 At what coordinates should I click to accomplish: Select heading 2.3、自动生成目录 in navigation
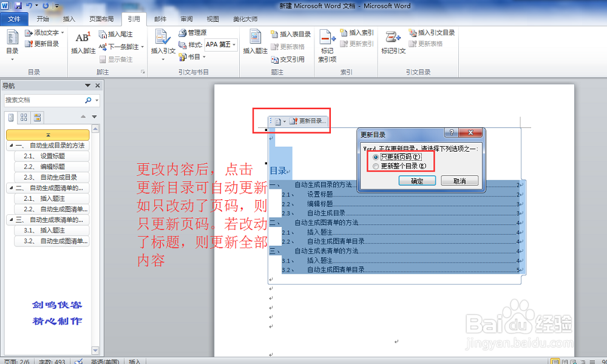[52, 177]
